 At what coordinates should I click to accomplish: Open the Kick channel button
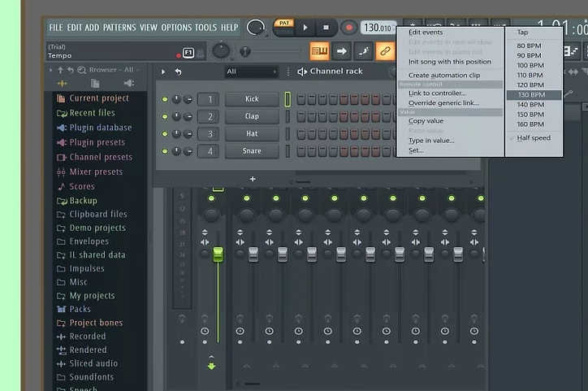252,99
